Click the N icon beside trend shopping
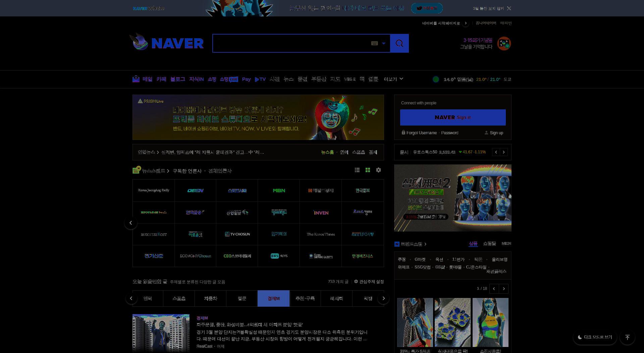Image resolution: width=644 pixels, height=353 pixels. pos(397,244)
